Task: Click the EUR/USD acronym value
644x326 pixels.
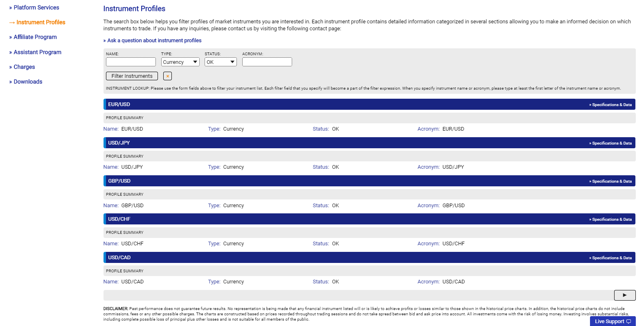Action: tap(453, 129)
